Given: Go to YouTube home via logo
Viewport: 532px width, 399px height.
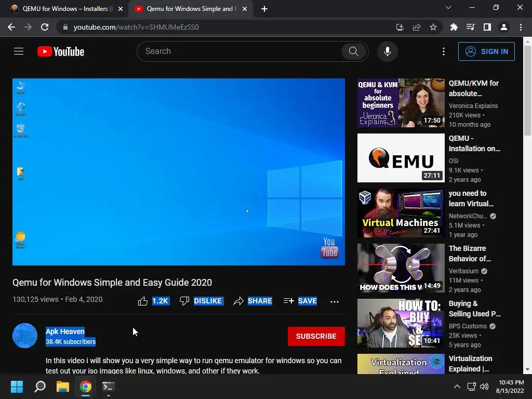Looking at the screenshot, I should coord(61,51).
